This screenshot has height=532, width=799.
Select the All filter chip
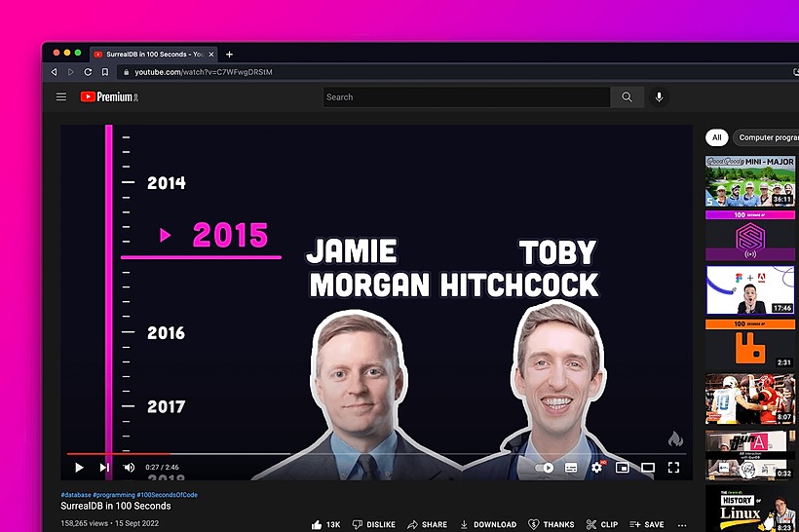[x=716, y=137]
